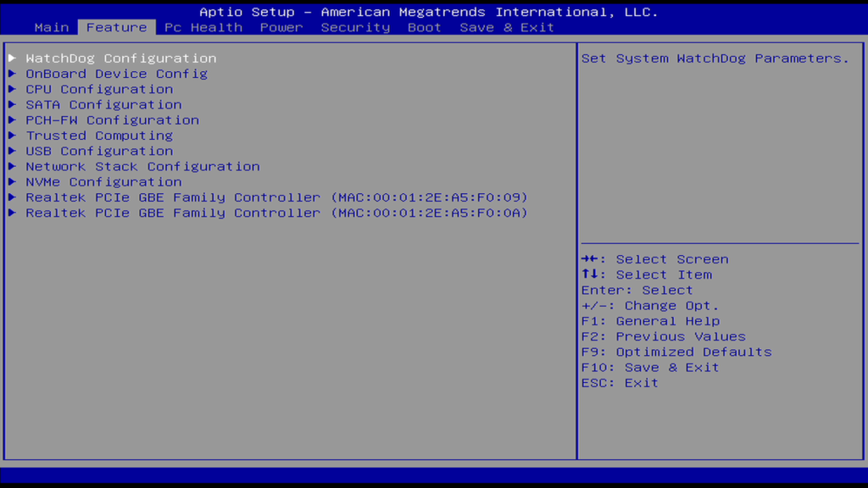This screenshot has width=868, height=488.
Task: Open Realtek controller ending in F0:09
Action: point(276,197)
